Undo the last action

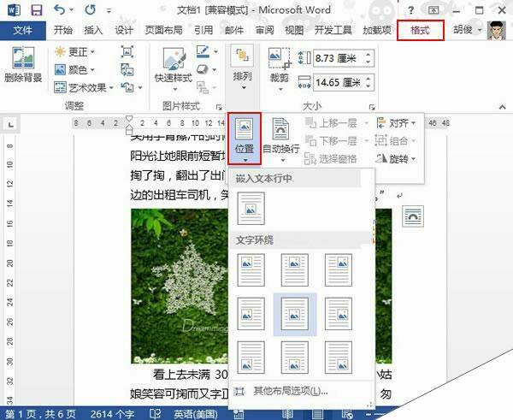click(x=59, y=9)
